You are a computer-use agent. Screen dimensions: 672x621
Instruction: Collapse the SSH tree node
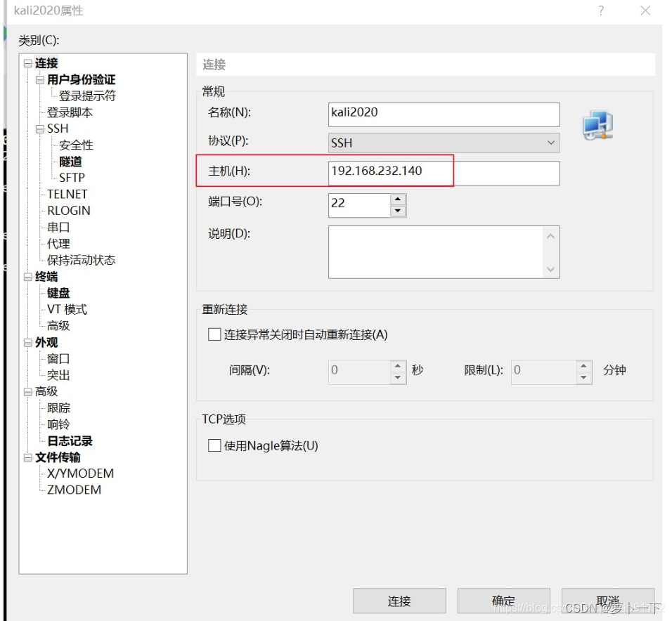40,129
